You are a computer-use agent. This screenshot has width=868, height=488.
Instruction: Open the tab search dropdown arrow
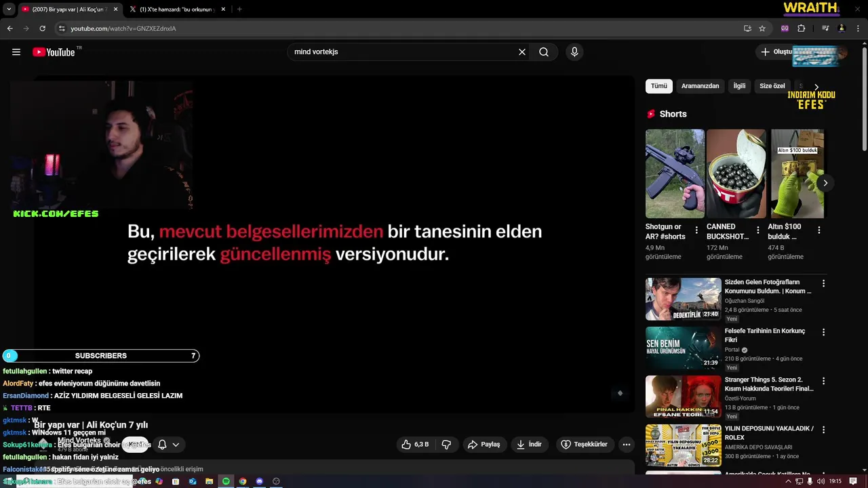[x=9, y=9]
